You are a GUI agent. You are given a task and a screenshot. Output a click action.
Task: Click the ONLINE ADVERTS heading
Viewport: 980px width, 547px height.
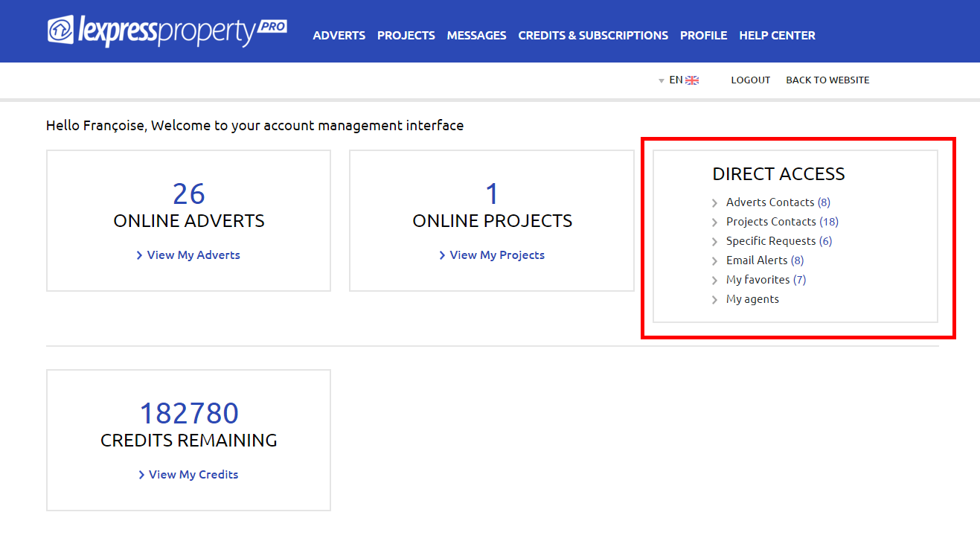pos(189,221)
